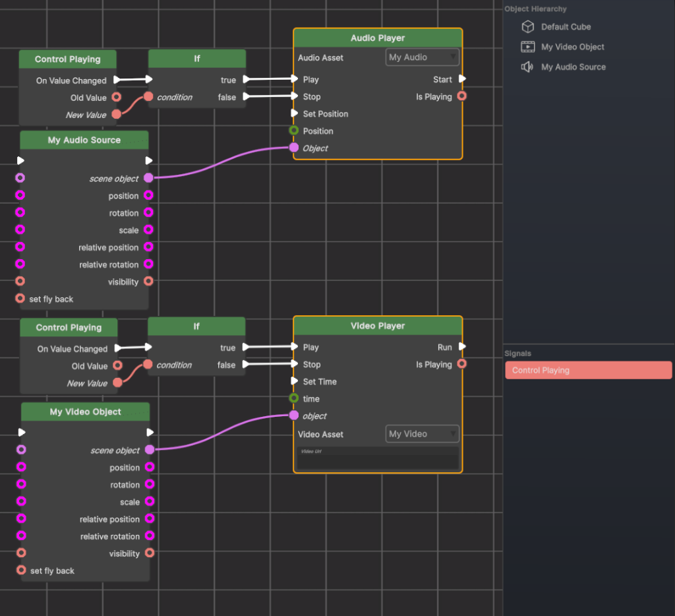The width and height of the screenshot is (675, 616).
Task: Click My Audio Source relative position label
Action: point(109,247)
